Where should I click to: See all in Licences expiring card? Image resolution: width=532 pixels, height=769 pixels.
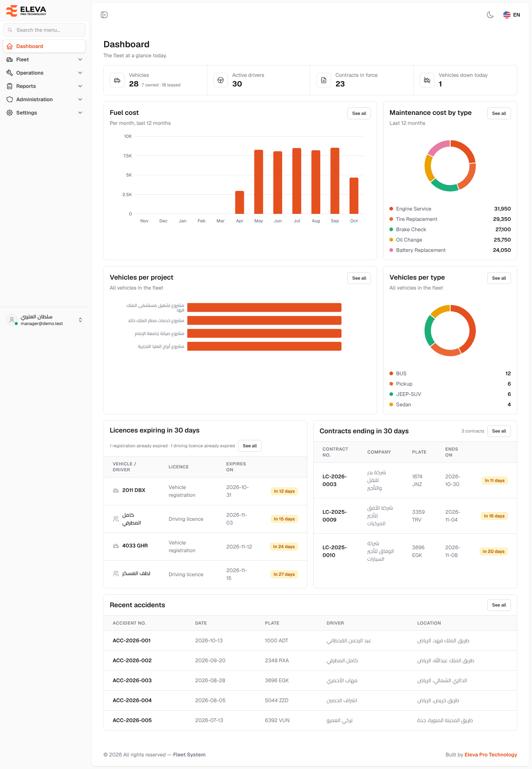click(250, 446)
